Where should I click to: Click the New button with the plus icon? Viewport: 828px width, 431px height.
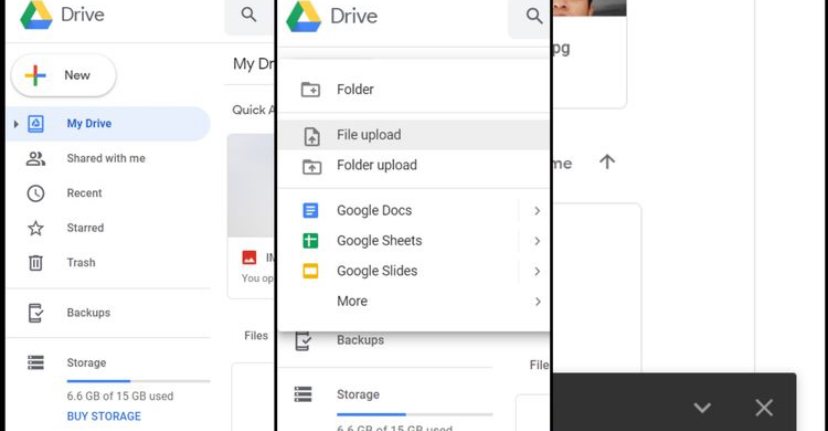64,76
